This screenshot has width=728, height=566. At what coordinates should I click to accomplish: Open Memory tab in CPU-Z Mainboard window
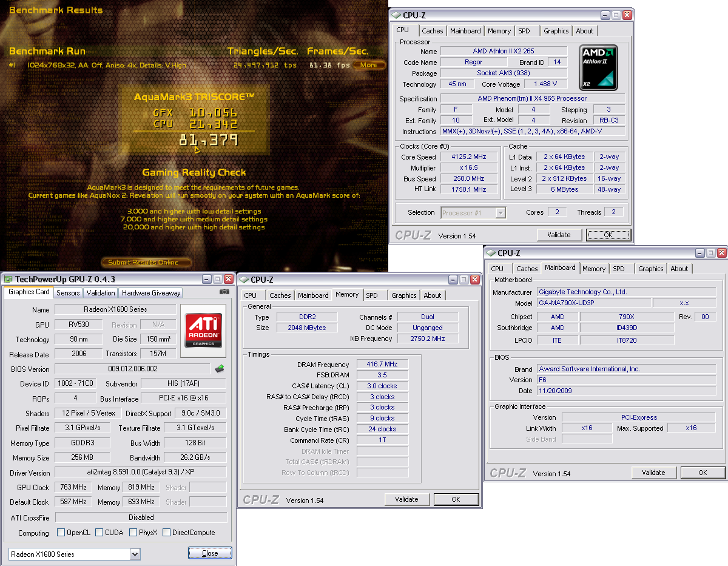pyautogui.click(x=594, y=269)
